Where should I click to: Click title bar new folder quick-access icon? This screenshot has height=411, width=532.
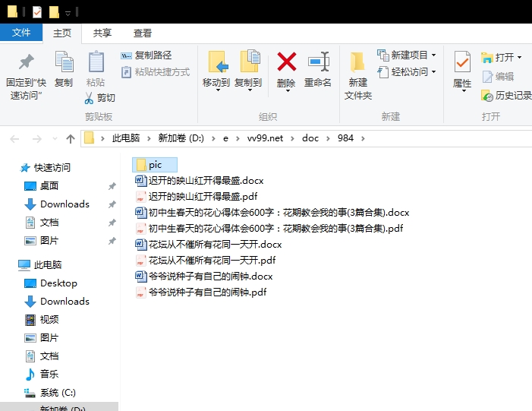[54, 12]
